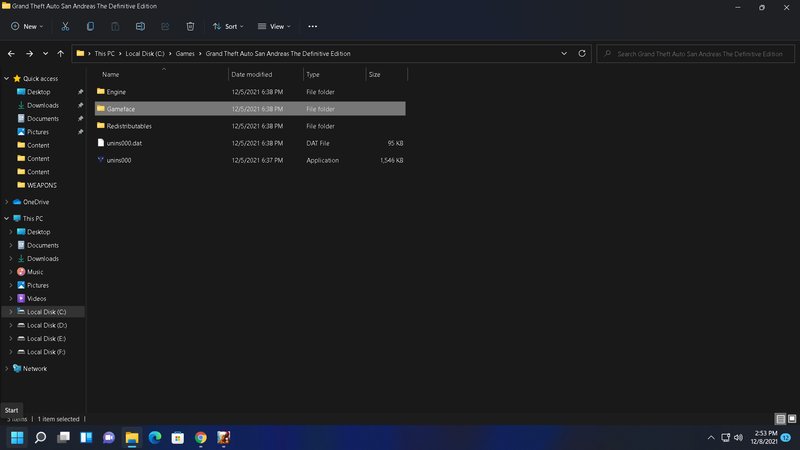This screenshot has width=800, height=450.
Task: Select the unins000 application file
Action: click(250, 160)
